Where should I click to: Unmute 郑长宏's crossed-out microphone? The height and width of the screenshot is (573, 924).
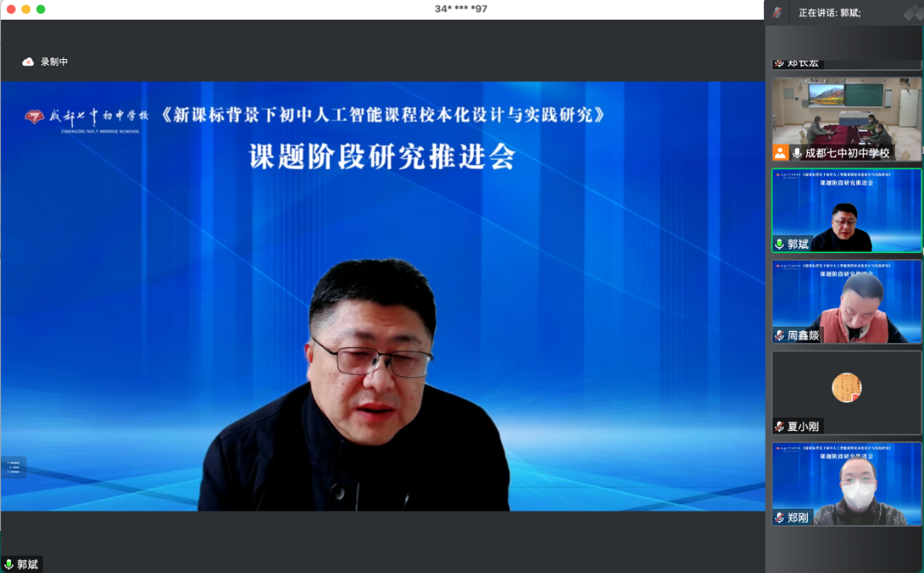click(779, 63)
